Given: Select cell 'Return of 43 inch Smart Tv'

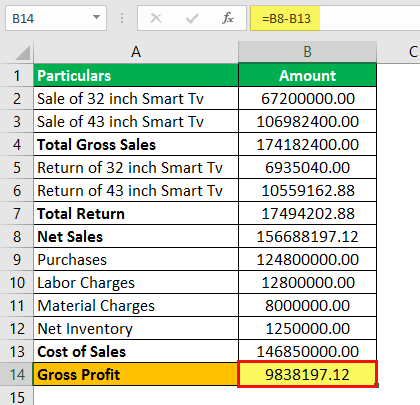Looking at the screenshot, I should (x=136, y=190).
